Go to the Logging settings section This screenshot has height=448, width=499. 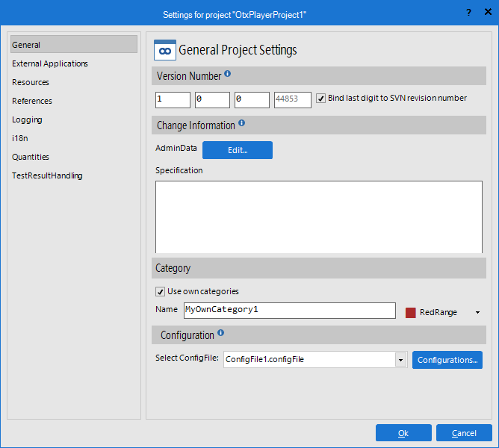point(27,119)
